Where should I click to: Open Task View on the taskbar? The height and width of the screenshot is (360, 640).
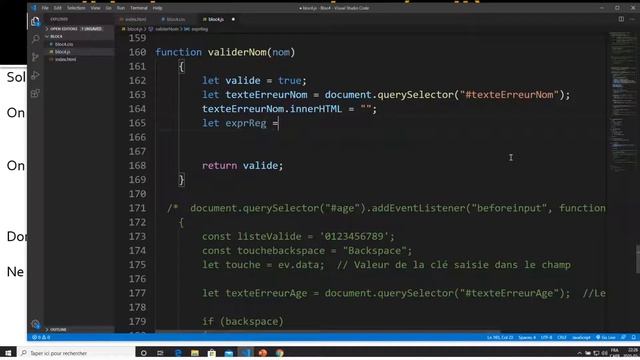[160, 353]
